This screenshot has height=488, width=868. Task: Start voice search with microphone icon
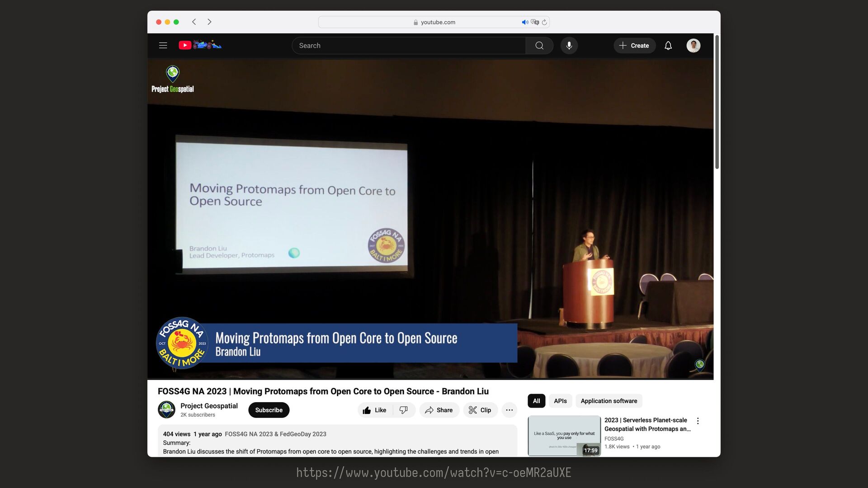[x=569, y=46]
